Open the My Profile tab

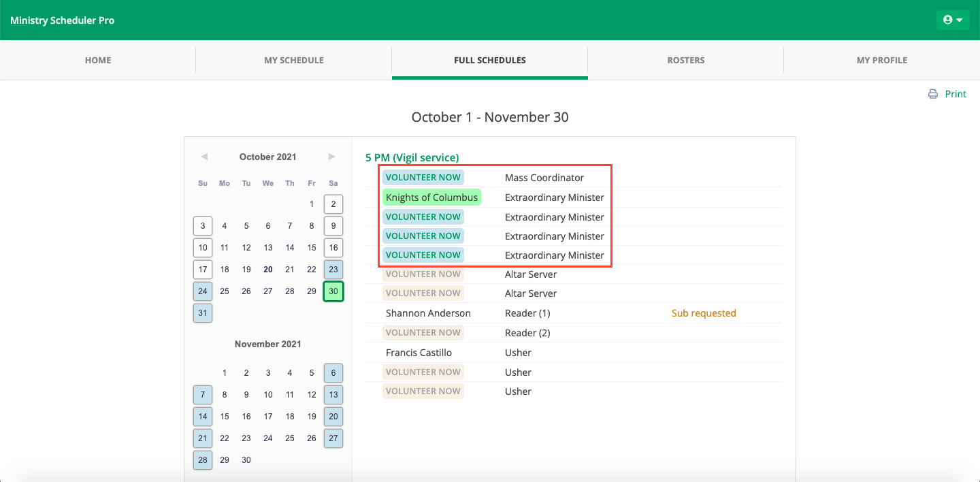pos(881,60)
